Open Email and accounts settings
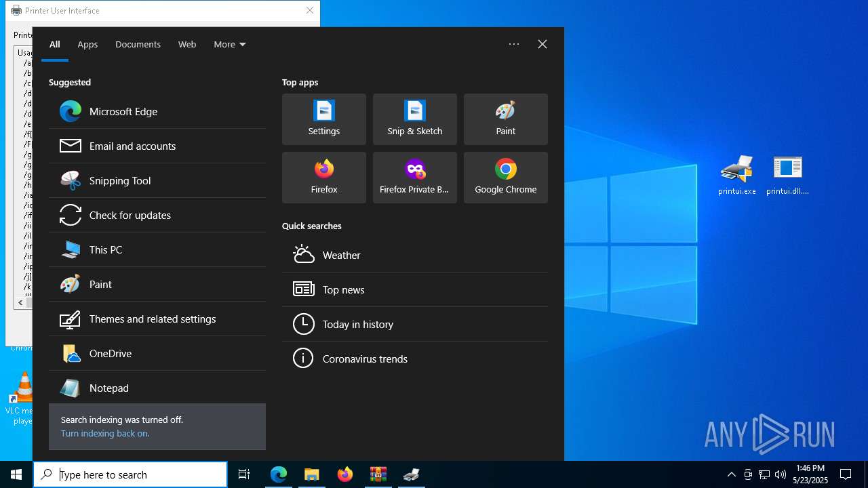This screenshot has height=488, width=868. click(157, 146)
